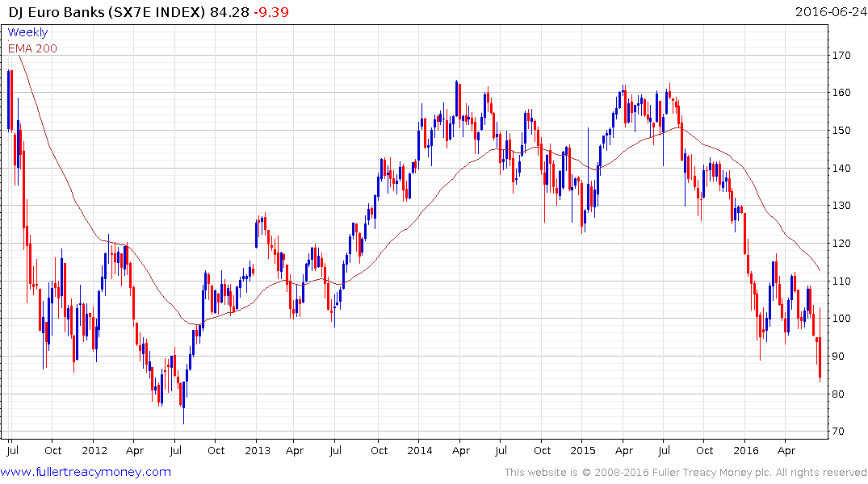The image size is (868, 484).
Task: Click the 2015 year axis label
Action: tap(582, 450)
